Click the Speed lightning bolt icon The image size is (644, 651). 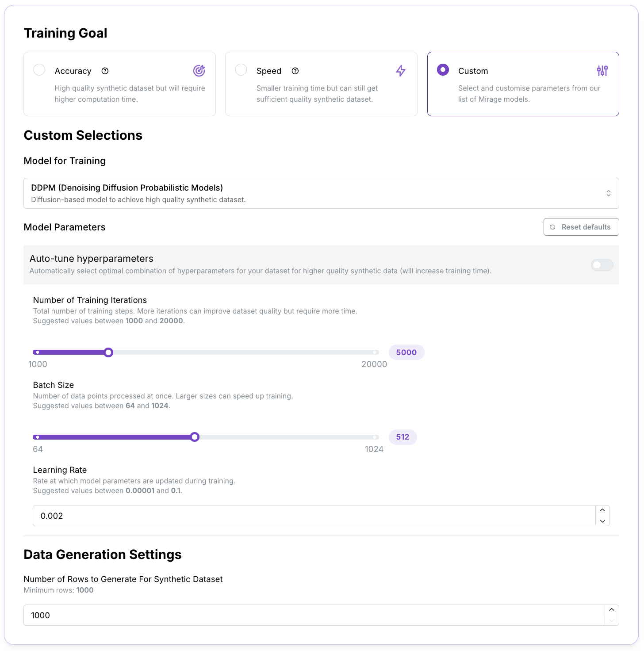pyautogui.click(x=401, y=71)
